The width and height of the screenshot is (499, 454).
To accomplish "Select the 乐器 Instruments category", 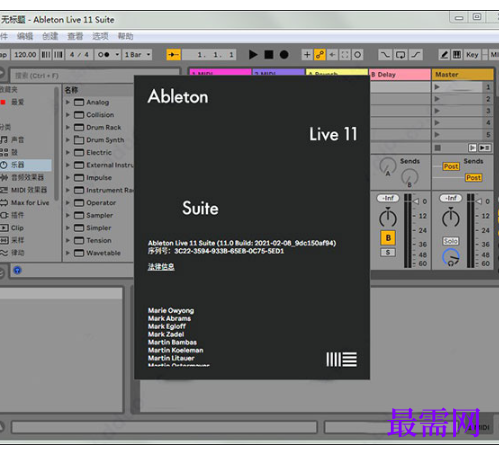I will click(17, 165).
